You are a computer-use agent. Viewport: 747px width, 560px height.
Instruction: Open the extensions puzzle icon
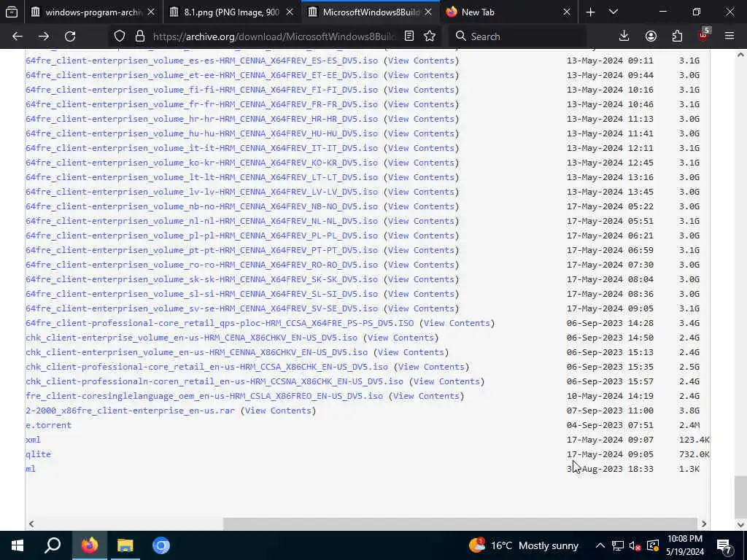click(x=677, y=36)
